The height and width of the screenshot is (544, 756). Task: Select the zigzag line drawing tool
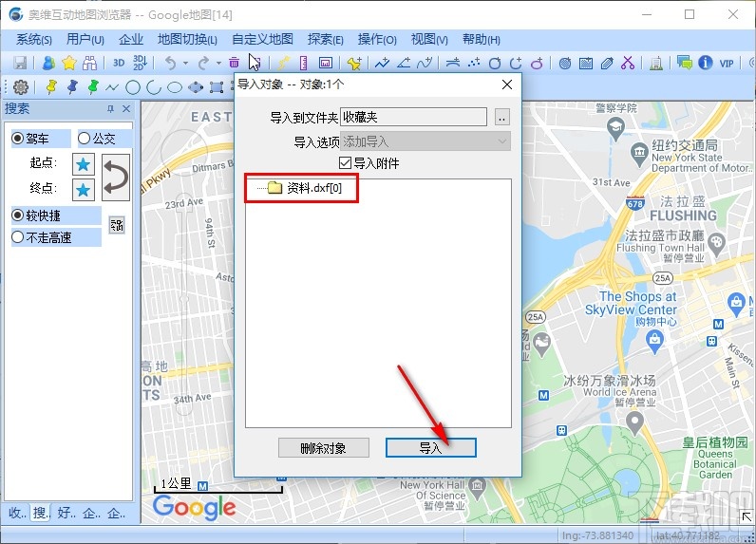112,87
